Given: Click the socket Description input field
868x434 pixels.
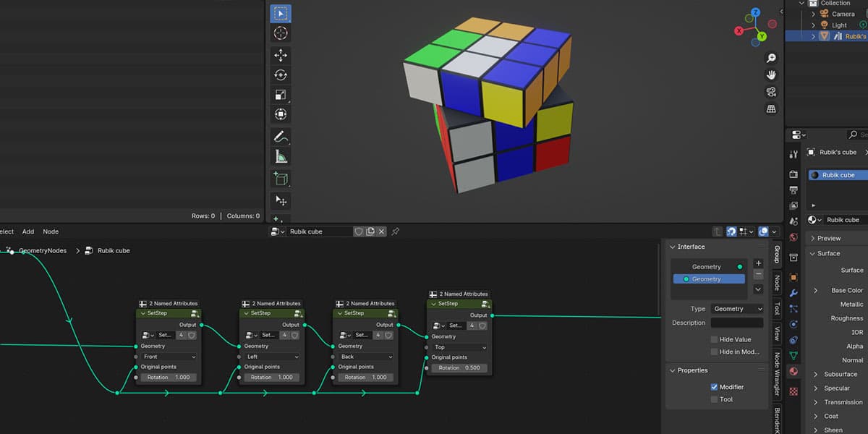Looking at the screenshot, I should (x=737, y=323).
